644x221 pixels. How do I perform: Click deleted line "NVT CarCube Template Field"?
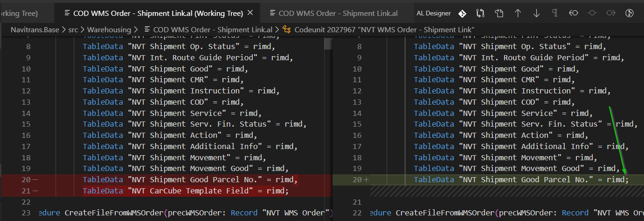[186, 191]
